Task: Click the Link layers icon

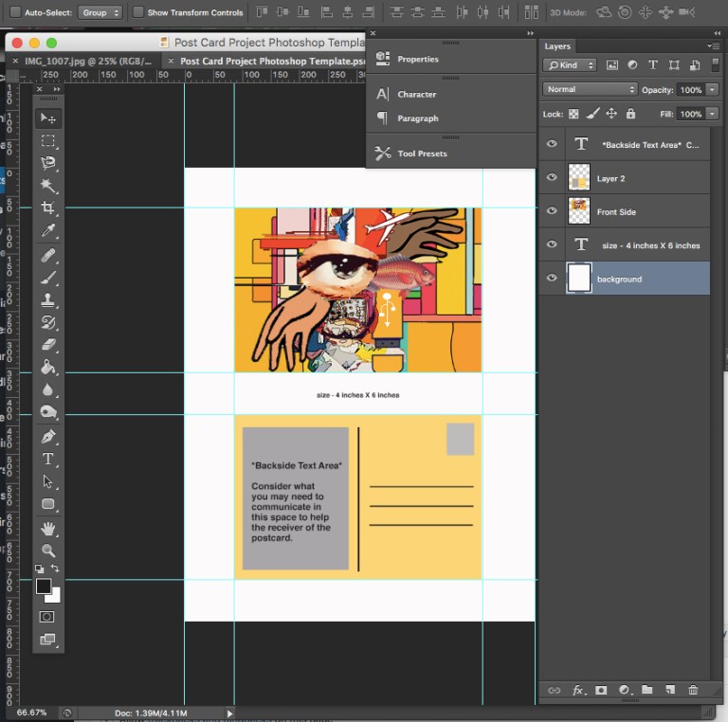Action: pos(555,691)
